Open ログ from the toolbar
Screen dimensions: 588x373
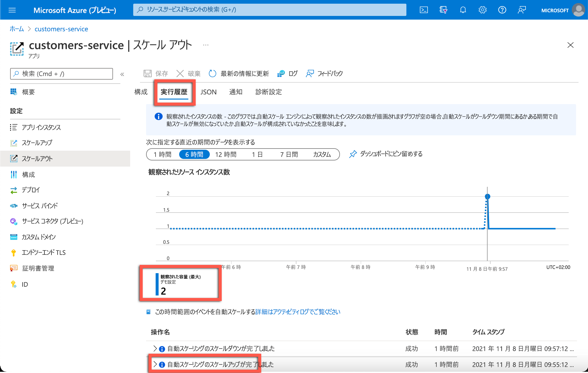click(287, 73)
